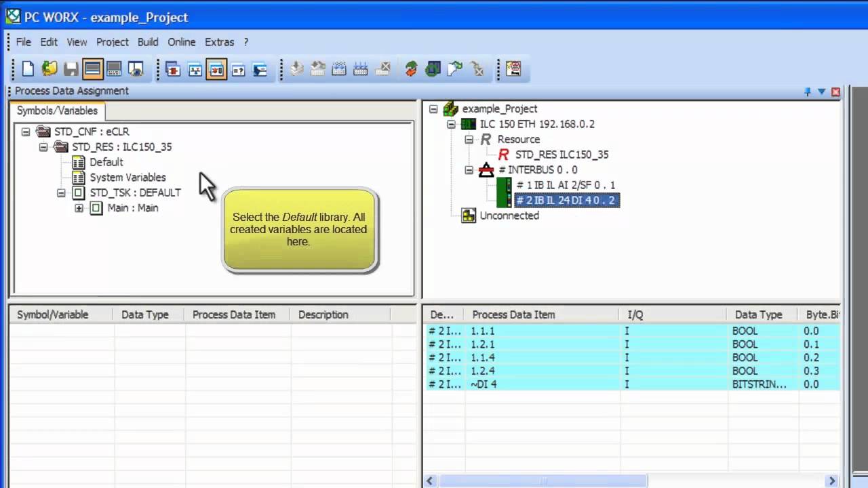Open the Edit menu

pyautogui.click(x=49, y=42)
